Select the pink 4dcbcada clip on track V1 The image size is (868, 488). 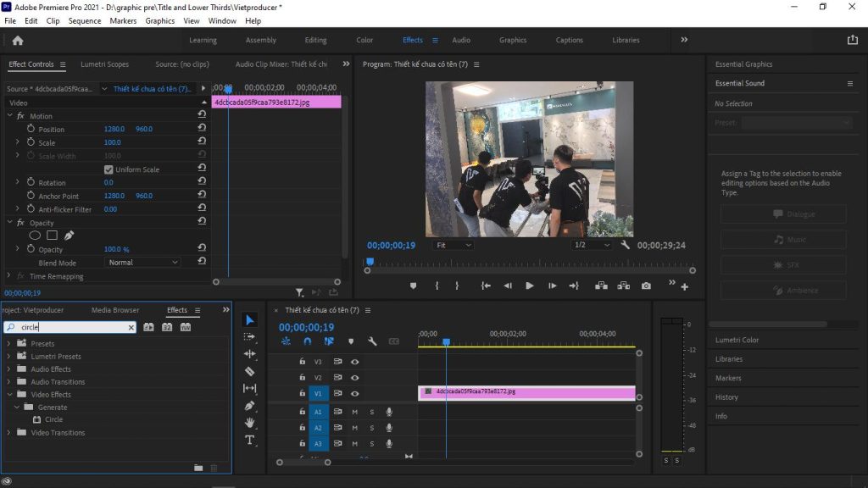(526, 392)
